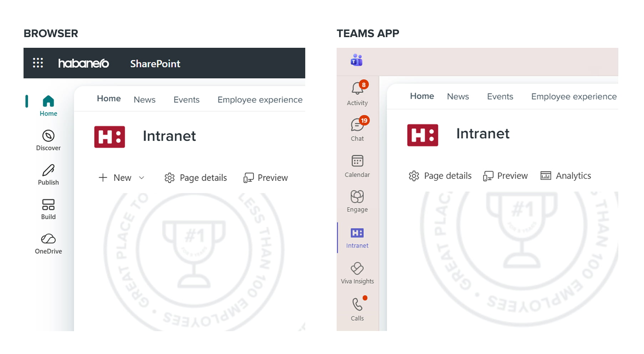Select News tab in browser view
The height and width of the screenshot is (354, 644).
pyautogui.click(x=144, y=100)
